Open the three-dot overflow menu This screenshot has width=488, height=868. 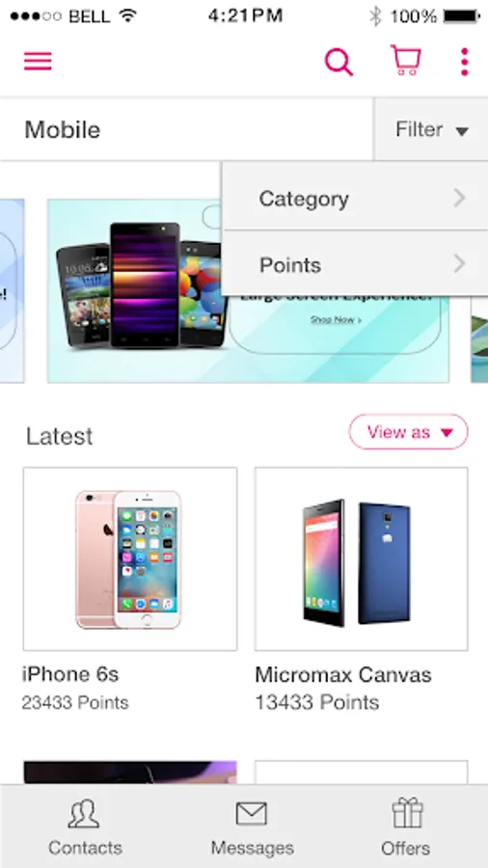464,62
